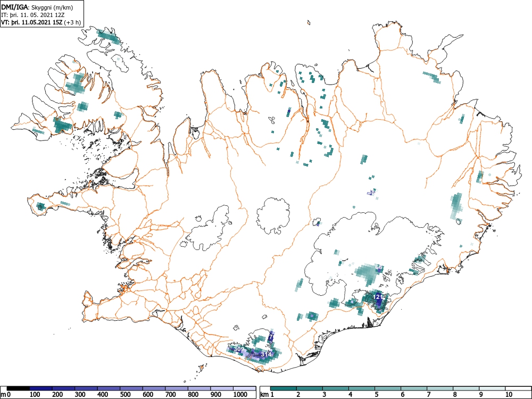Pick the 3–4 km legend swatch
This screenshot has height=399, width=532.
pyautogui.click(x=336, y=388)
